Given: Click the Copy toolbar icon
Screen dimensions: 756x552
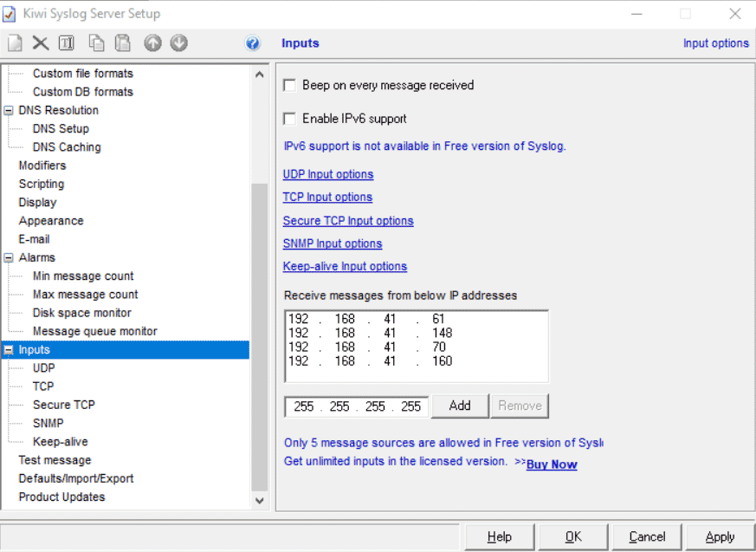Looking at the screenshot, I should point(97,43).
